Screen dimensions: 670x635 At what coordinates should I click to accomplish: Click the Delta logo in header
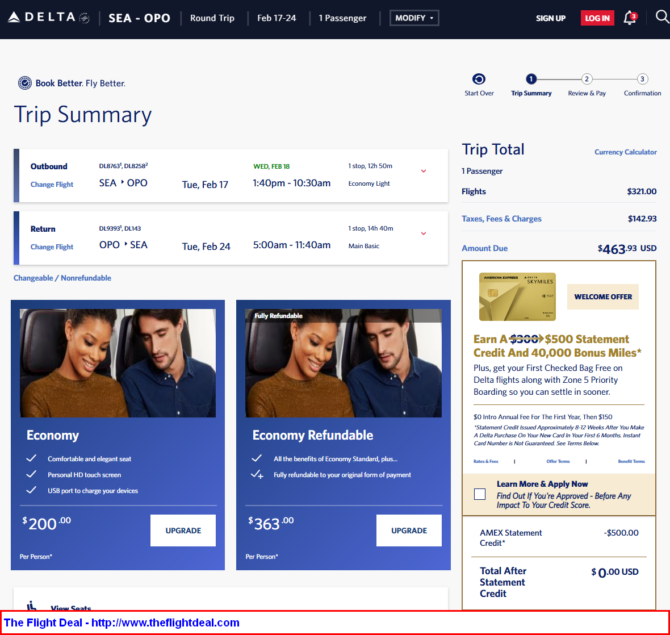tap(48, 18)
